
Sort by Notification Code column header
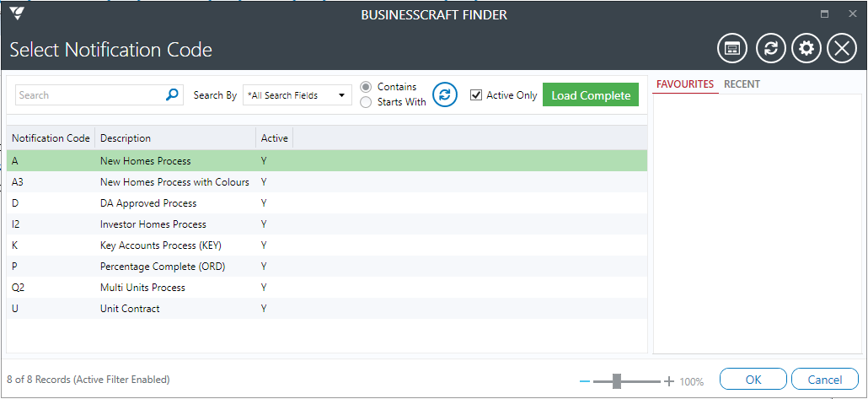pos(51,138)
